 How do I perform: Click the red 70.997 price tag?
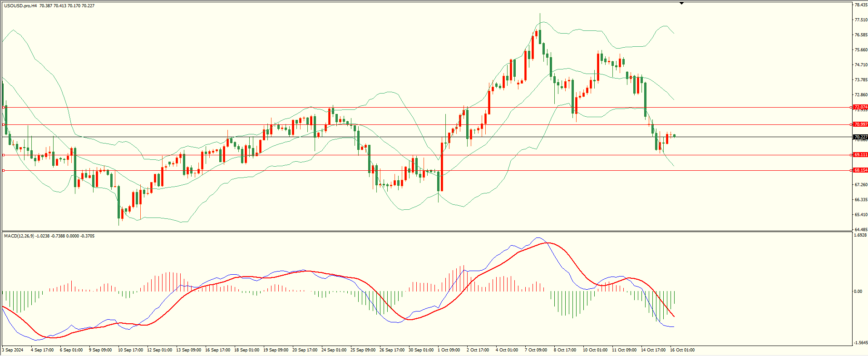pos(860,124)
